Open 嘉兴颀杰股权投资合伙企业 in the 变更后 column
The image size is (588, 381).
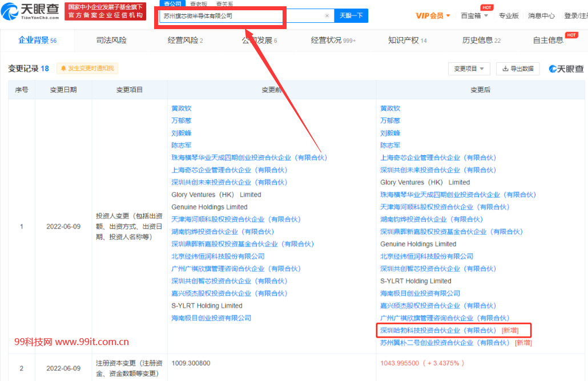438,306
